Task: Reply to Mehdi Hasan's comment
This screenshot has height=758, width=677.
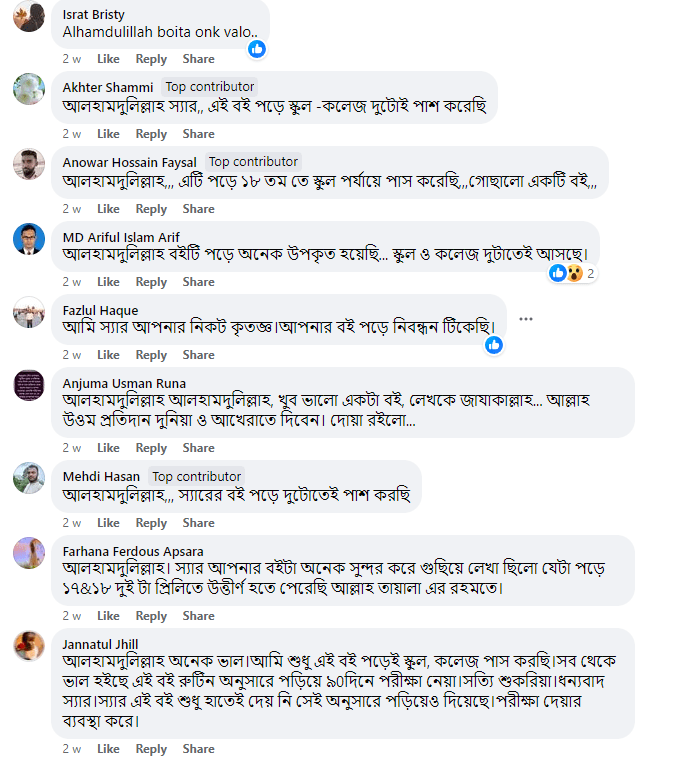Action: click(151, 523)
